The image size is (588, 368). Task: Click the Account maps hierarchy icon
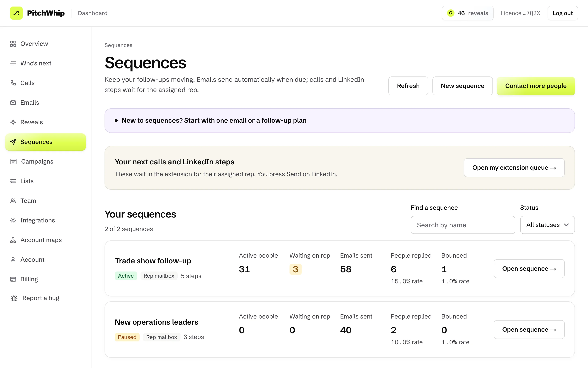point(13,240)
